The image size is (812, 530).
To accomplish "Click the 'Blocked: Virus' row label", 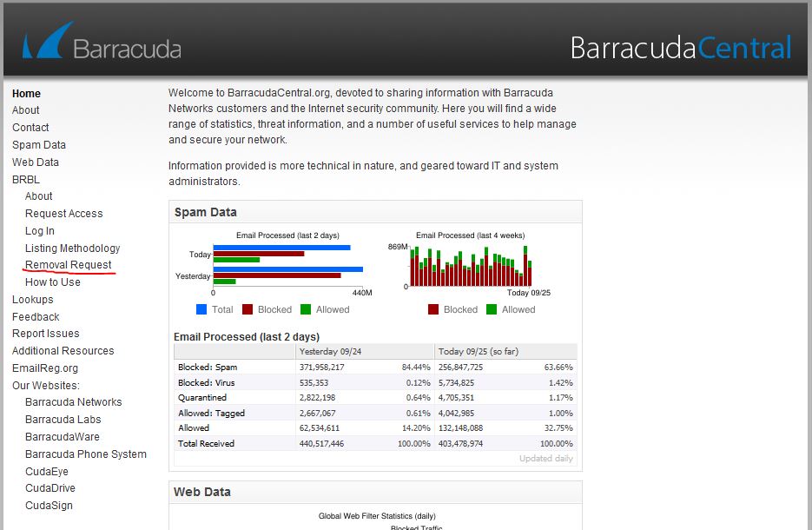I will (x=206, y=383).
